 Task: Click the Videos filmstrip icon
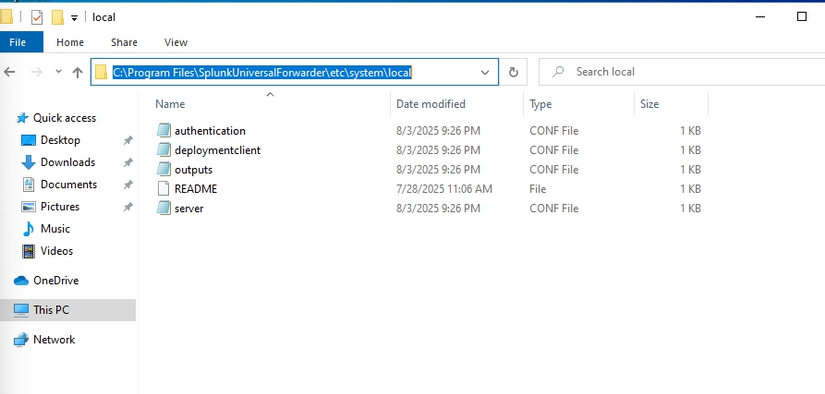click(28, 251)
